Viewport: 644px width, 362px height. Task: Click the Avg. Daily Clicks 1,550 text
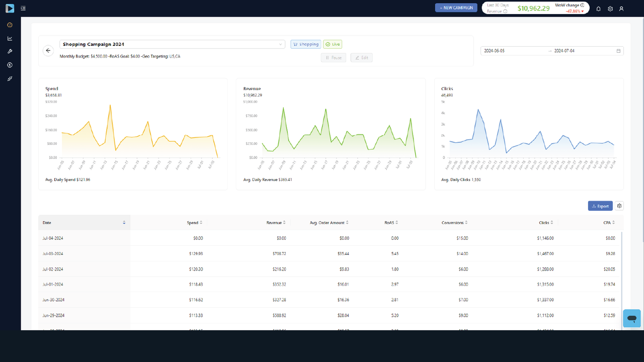click(x=461, y=179)
